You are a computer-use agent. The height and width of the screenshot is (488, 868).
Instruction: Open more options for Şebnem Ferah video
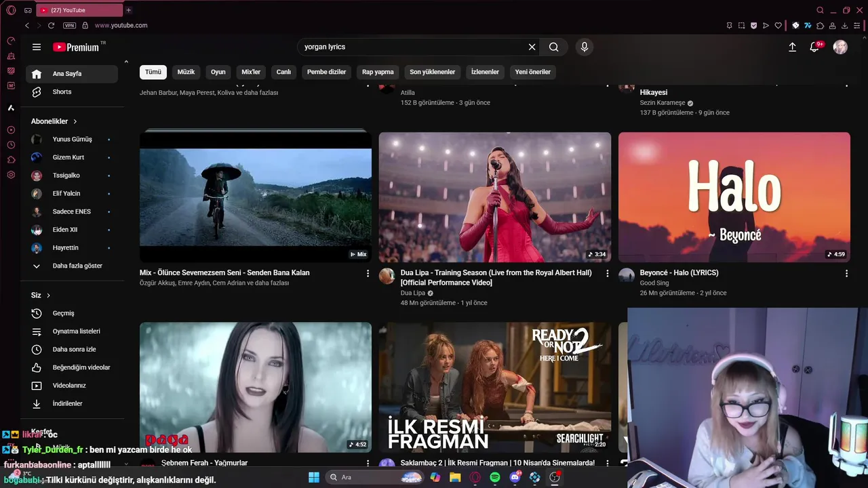[x=368, y=463]
